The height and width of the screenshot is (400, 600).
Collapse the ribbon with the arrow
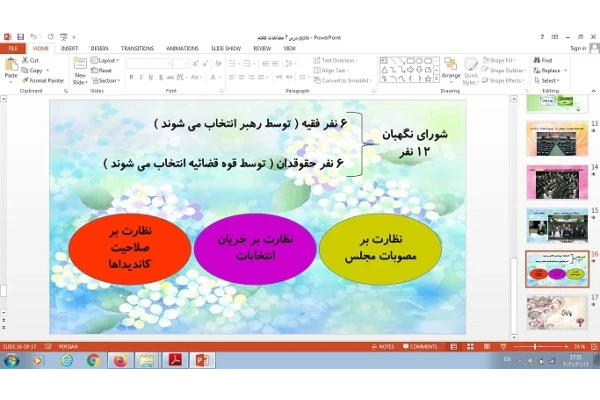pos(593,91)
